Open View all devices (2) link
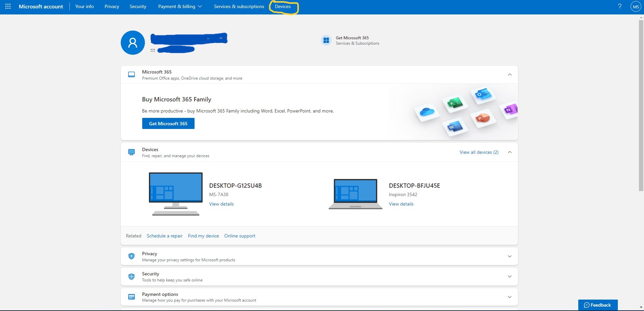 tap(479, 152)
